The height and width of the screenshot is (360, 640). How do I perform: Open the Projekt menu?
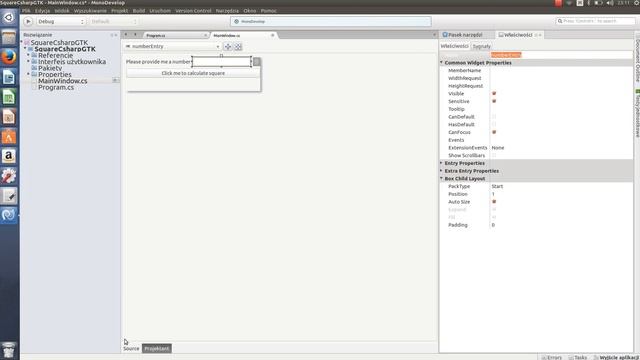pos(120,11)
